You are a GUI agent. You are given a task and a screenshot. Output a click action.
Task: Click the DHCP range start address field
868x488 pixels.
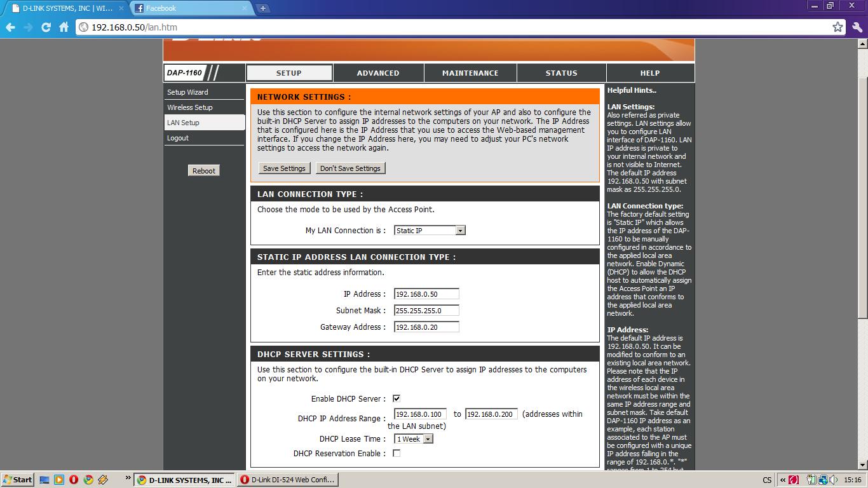coord(420,414)
